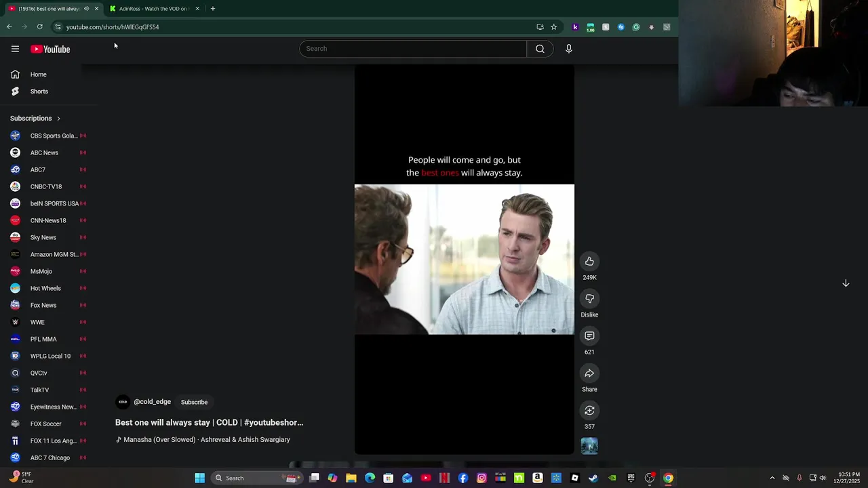
Task: Click Amazon MGM Studios channel avatar
Action: tap(15, 254)
